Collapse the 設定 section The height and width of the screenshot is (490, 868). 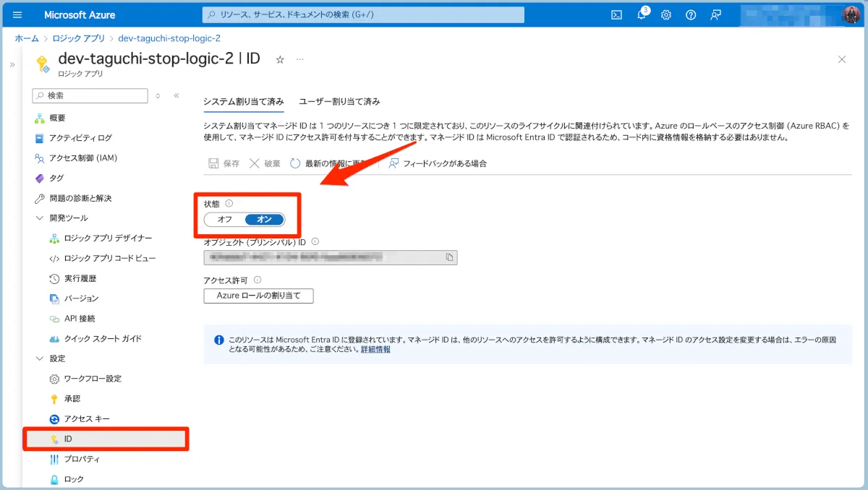(41, 358)
